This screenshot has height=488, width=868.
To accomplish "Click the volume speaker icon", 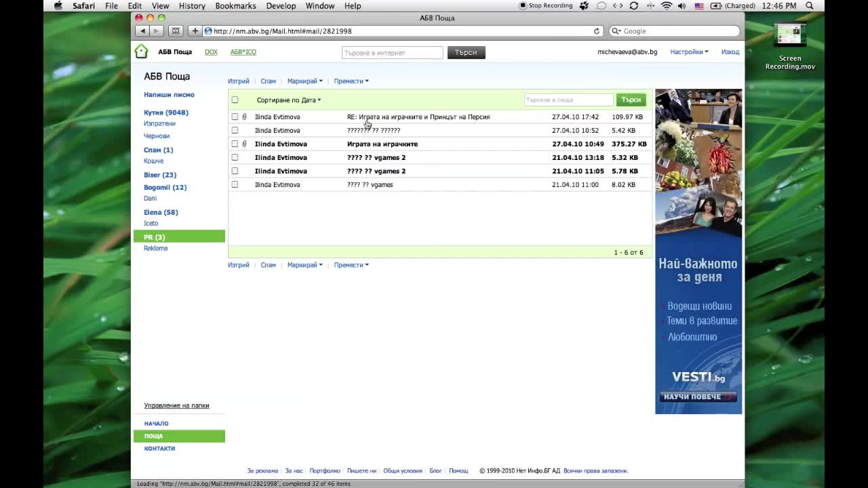I will point(682,5).
